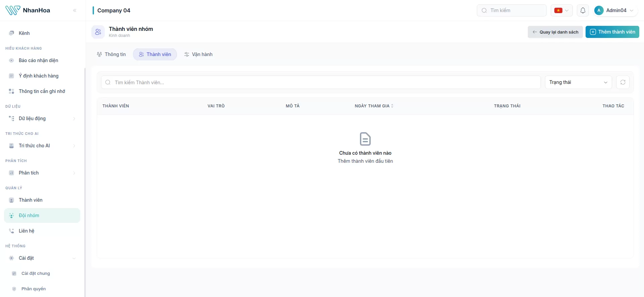Click the NhanHoa logo icon
The width and height of the screenshot is (644, 297).
coord(13,10)
